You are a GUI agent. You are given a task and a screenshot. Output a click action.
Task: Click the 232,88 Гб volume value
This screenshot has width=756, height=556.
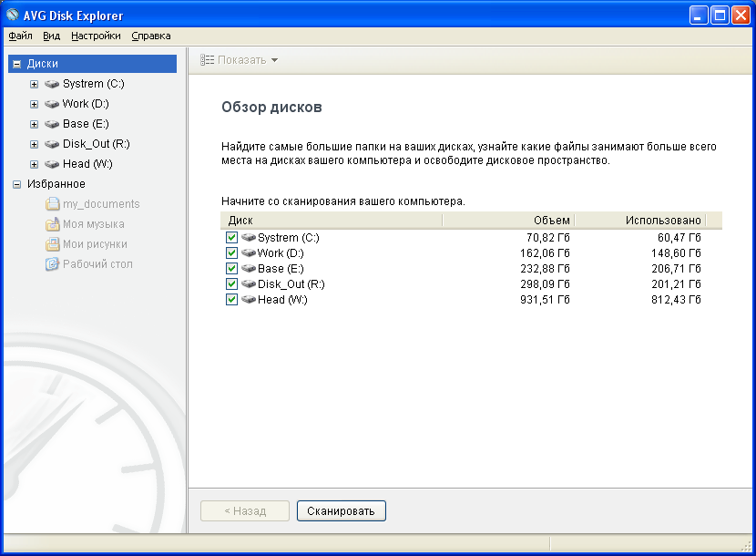545,268
